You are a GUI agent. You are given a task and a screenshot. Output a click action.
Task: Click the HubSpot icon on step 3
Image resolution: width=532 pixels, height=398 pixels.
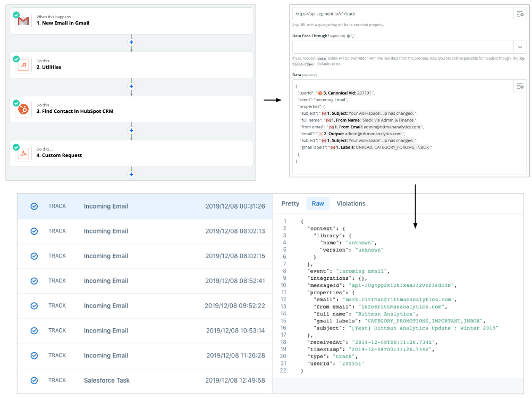point(23,110)
